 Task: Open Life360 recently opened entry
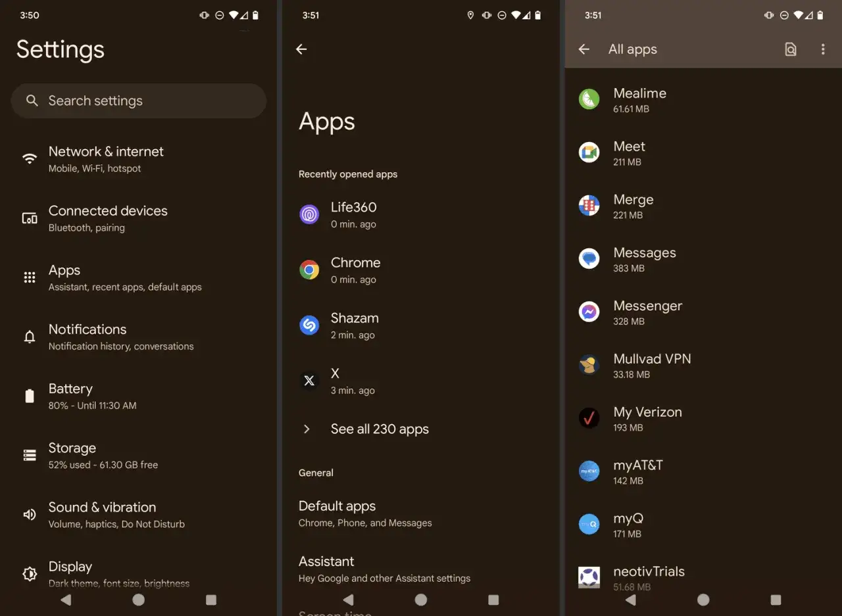point(421,214)
